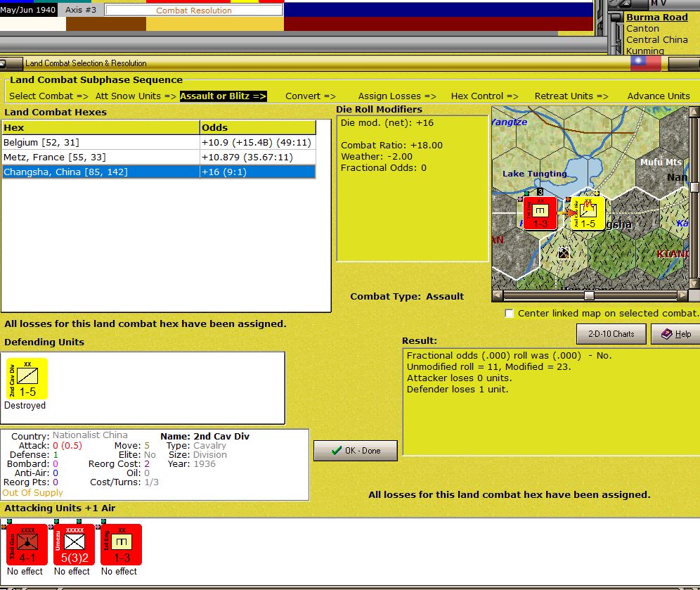700x590 pixels.
Task: Click the Assault or Blitz subphase step
Action: click(x=223, y=96)
